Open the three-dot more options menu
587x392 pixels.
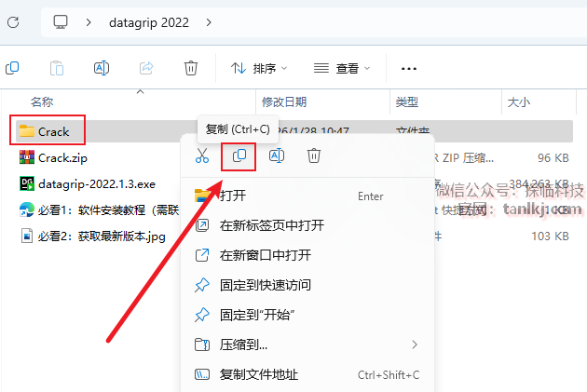coord(408,69)
